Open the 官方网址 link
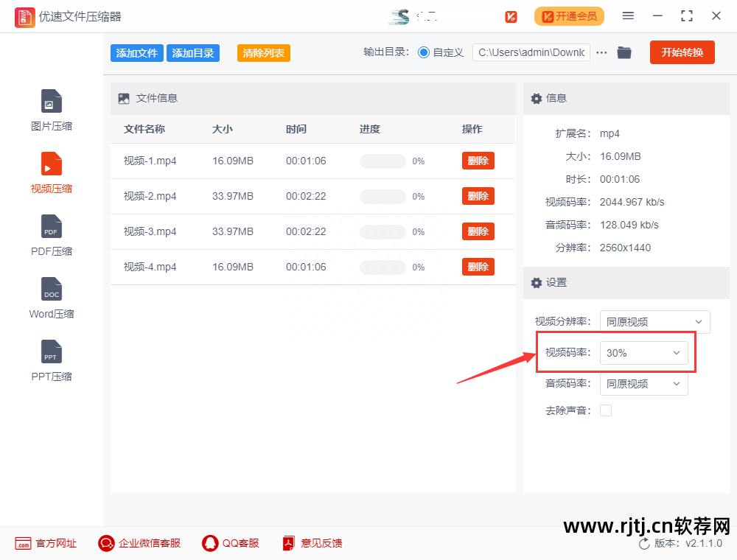 (46, 543)
